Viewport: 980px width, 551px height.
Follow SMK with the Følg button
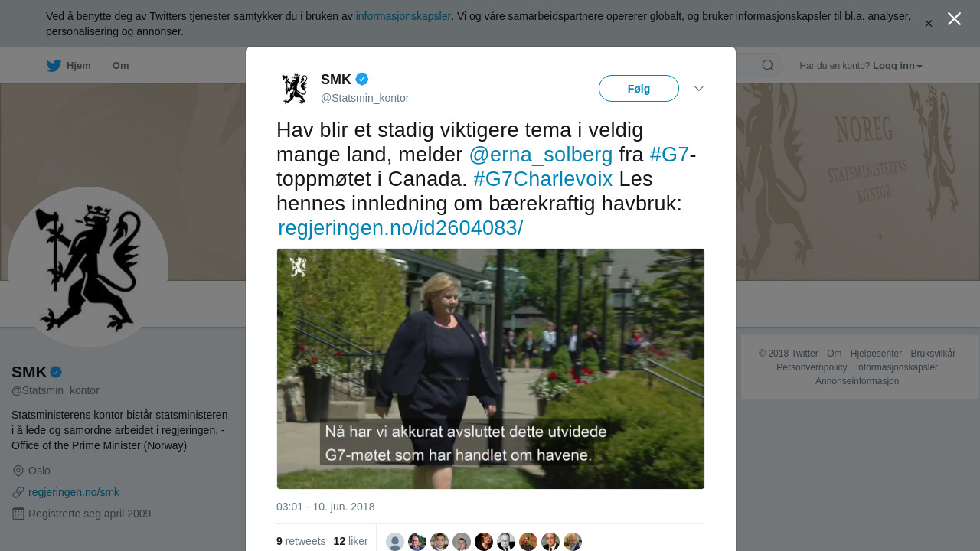point(639,89)
